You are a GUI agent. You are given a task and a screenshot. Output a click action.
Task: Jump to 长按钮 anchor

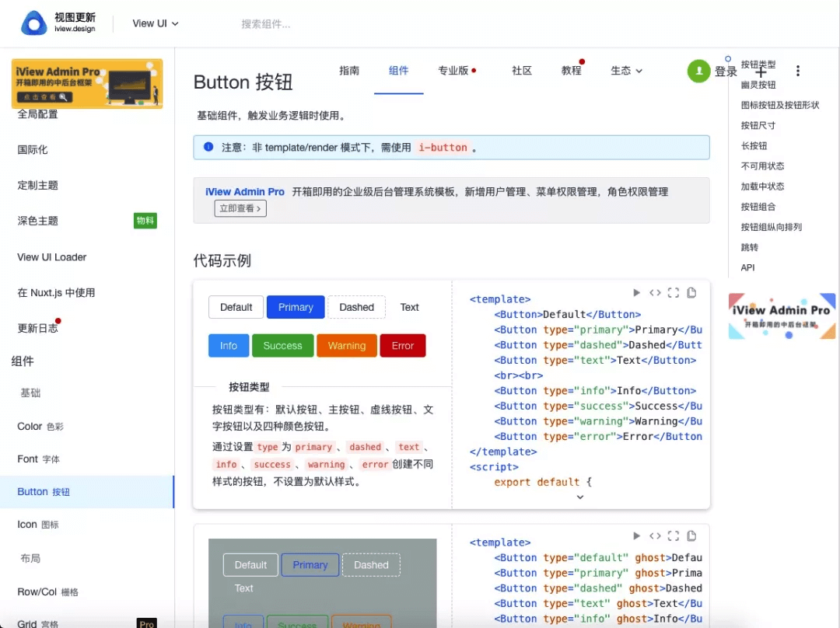tap(754, 145)
